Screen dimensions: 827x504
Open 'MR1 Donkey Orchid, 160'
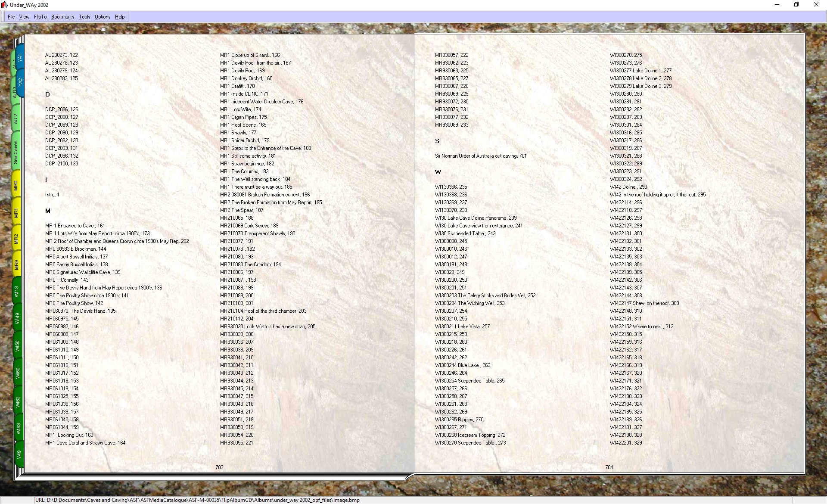coord(246,78)
